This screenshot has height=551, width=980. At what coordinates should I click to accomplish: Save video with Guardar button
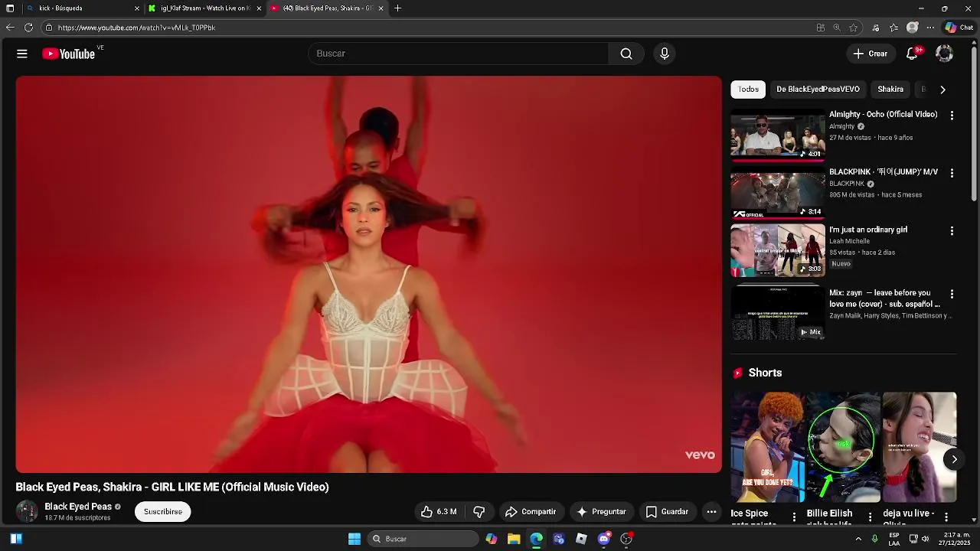click(x=667, y=512)
